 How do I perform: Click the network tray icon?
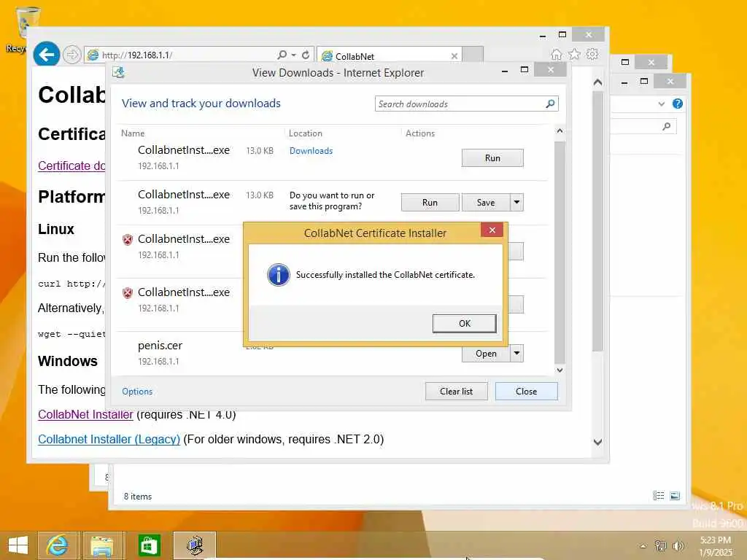(x=660, y=545)
